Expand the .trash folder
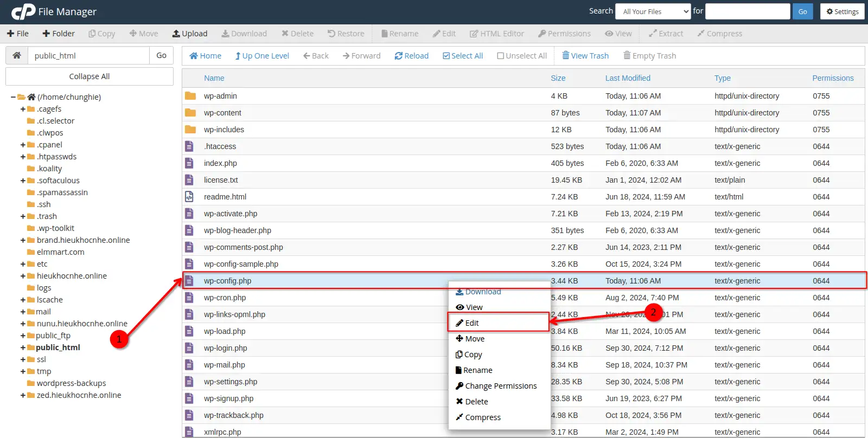The width and height of the screenshot is (868, 438). [x=23, y=216]
